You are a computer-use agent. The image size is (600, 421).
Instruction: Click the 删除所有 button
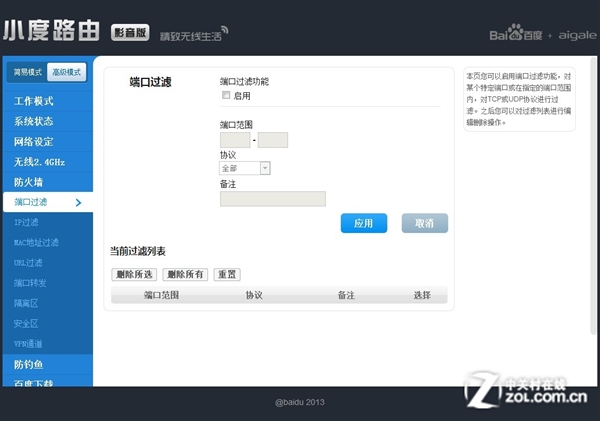(185, 274)
